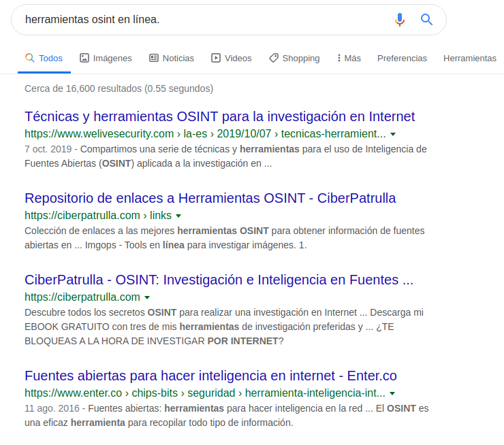Click the ciberpatrulla.com › links URL
Image resolution: width=504 pixels, height=445 pixels.
point(98,216)
